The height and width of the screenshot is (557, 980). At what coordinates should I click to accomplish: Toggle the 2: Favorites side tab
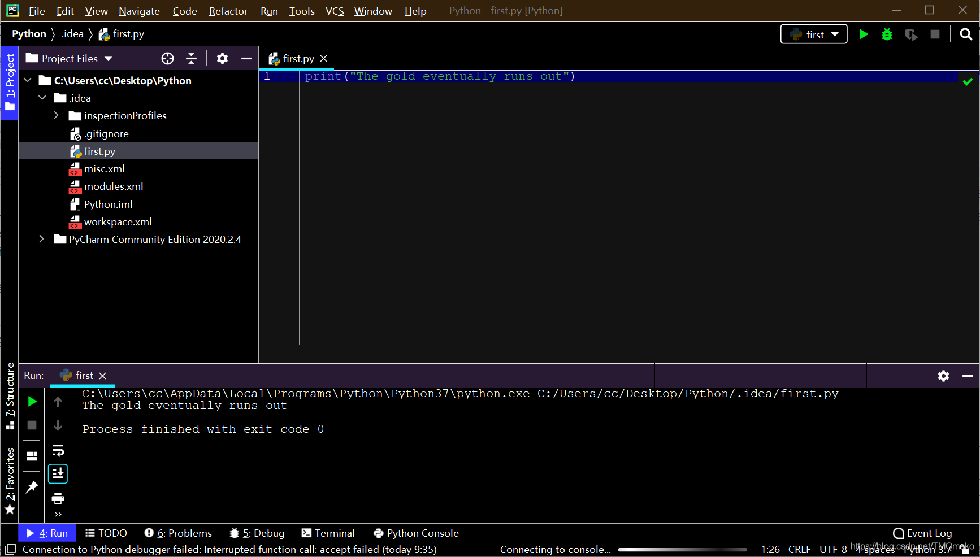(x=10, y=481)
